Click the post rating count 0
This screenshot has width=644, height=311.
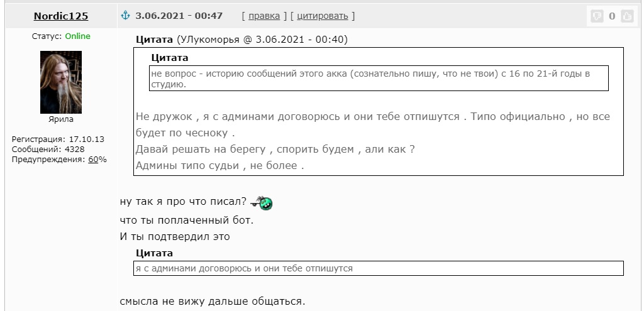[x=612, y=16]
